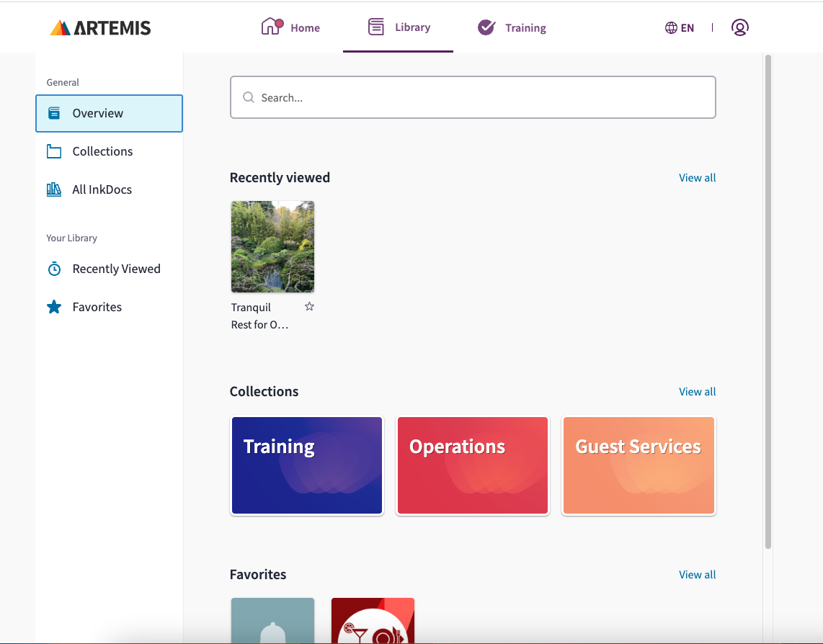The width and height of the screenshot is (823, 644).
Task: Click the Collections folder icon
Action: pyautogui.click(x=54, y=152)
